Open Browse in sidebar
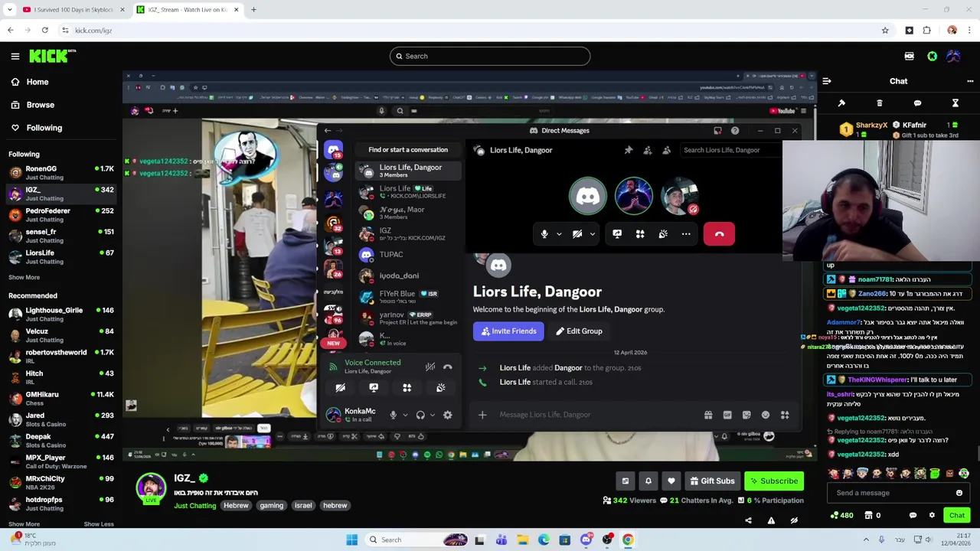The width and height of the screenshot is (980, 551). point(40,105)
